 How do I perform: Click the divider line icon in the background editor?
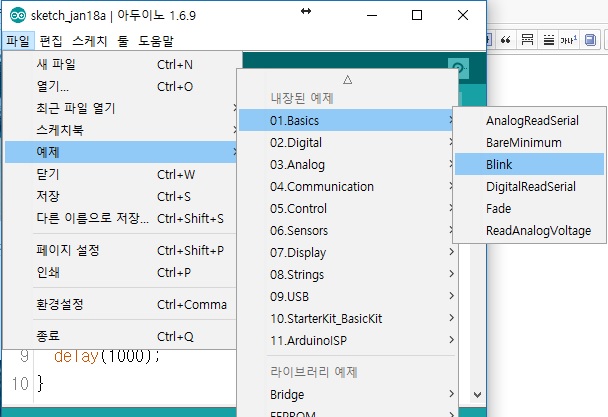point(527,40)
